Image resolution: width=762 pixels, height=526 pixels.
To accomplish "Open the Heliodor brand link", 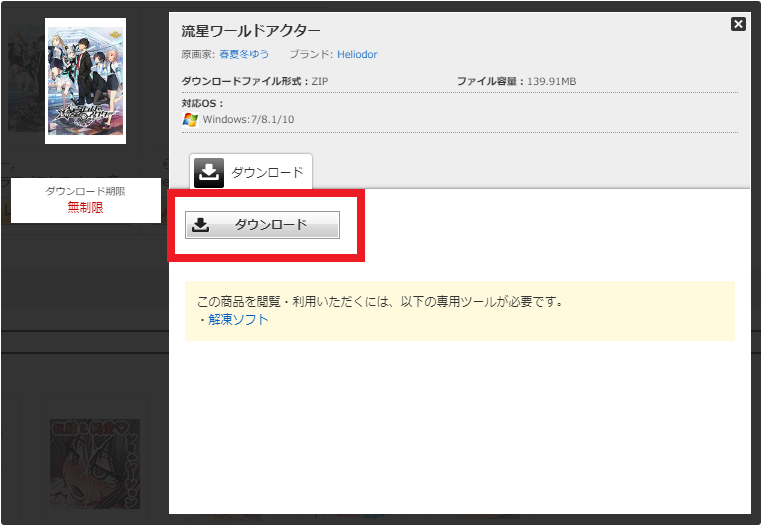I will (357, 54).
